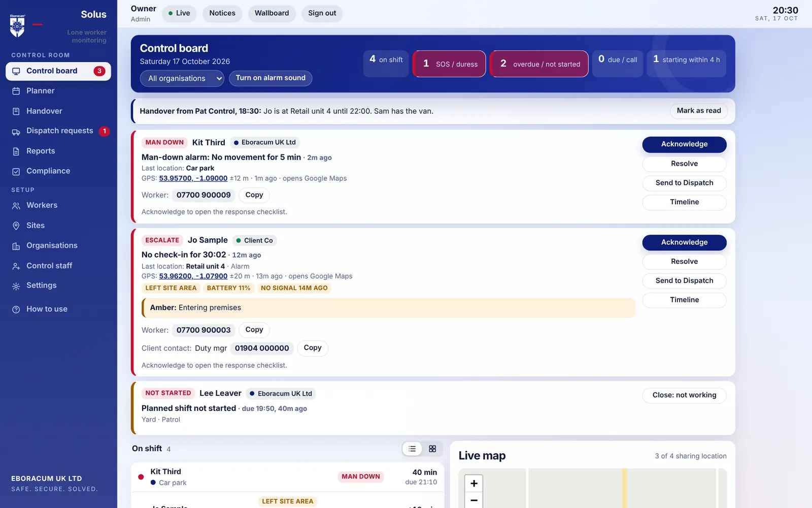Open the Wallboard view
This screenshot has width=812, height=508.
tap(272, 13)
